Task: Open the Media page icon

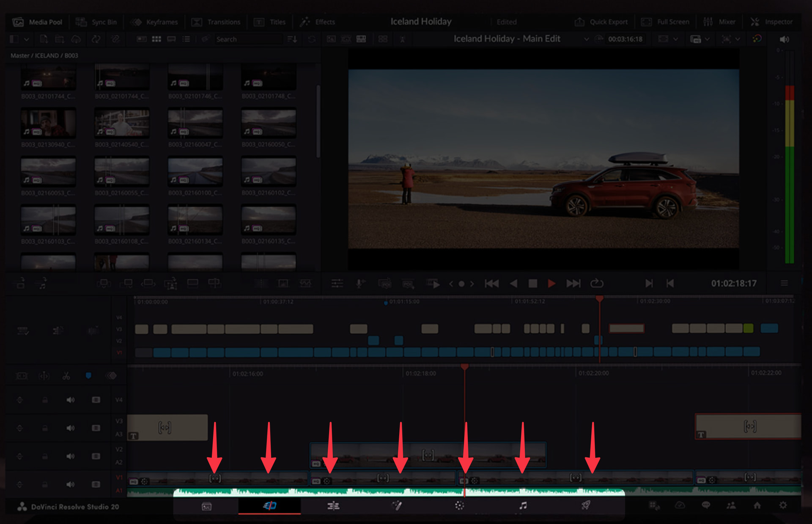Action: pos(206,506)
